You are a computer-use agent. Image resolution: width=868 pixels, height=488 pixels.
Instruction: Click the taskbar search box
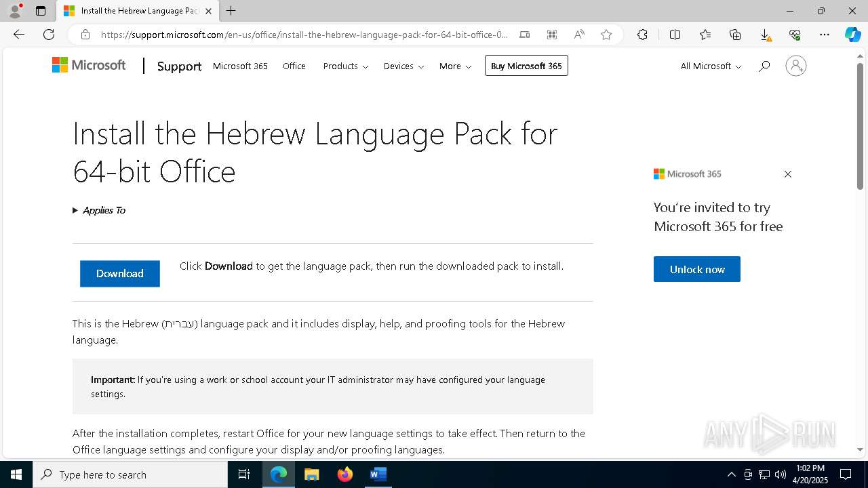click(130, 474)
